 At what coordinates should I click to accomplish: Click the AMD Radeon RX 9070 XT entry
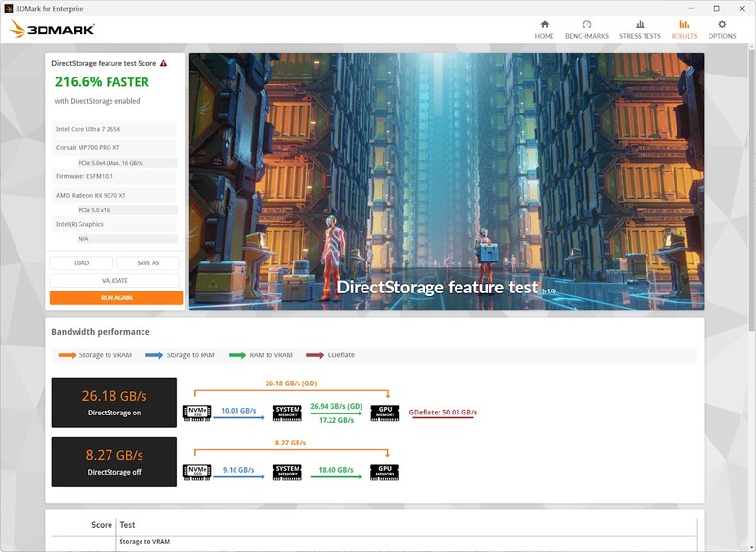pos(114,195)
